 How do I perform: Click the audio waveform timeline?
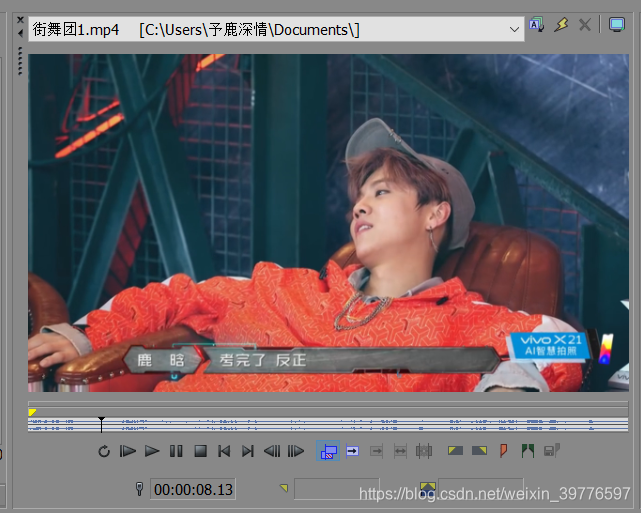pyautogui.click(x=328, y=424)
